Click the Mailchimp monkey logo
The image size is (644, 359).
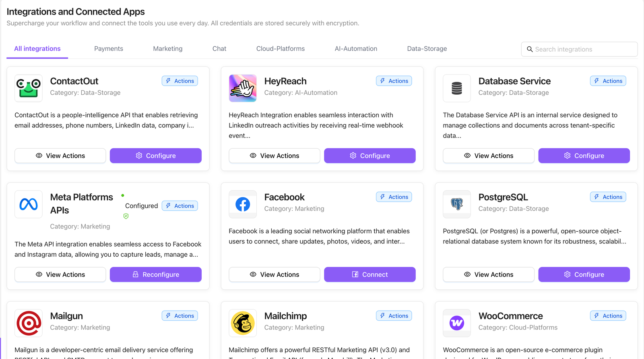click(x=243, y=323)
